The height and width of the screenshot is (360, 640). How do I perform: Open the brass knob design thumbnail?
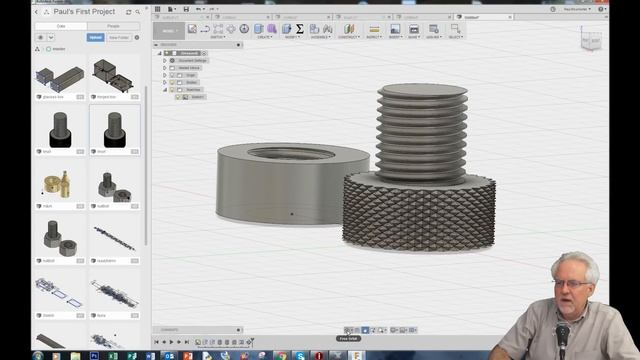(60, 185)
